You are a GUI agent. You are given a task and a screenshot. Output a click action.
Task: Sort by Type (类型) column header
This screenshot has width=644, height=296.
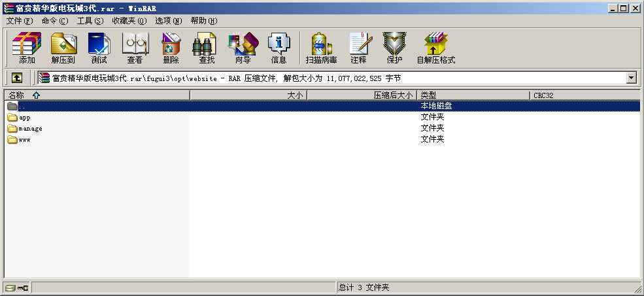pos(473,95)
